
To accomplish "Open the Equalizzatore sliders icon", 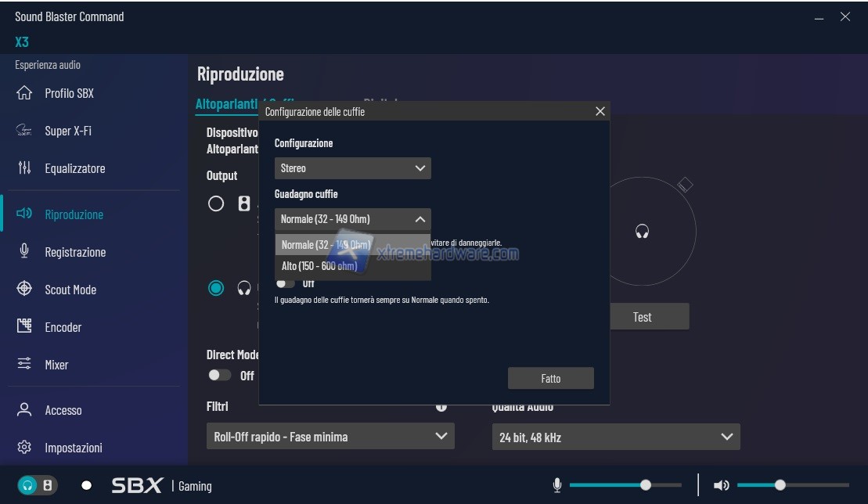I will pos(24,168).
